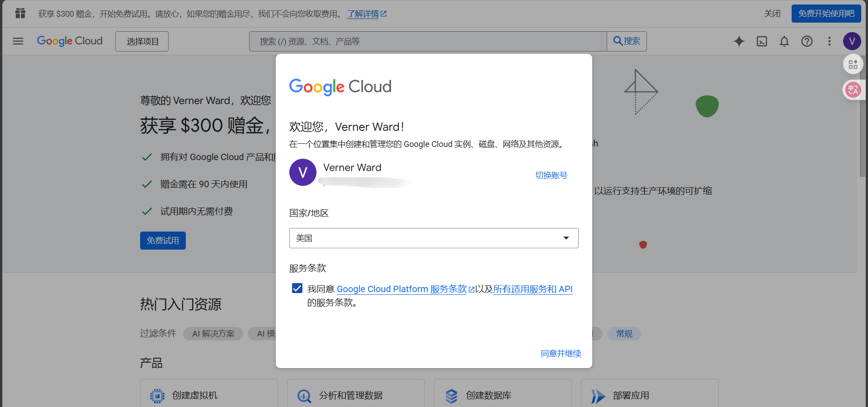Image resolution: width=868 pixels, height=407 pixels.
Task: Open the 选择项目 project selector
Action: click(142, 41)
